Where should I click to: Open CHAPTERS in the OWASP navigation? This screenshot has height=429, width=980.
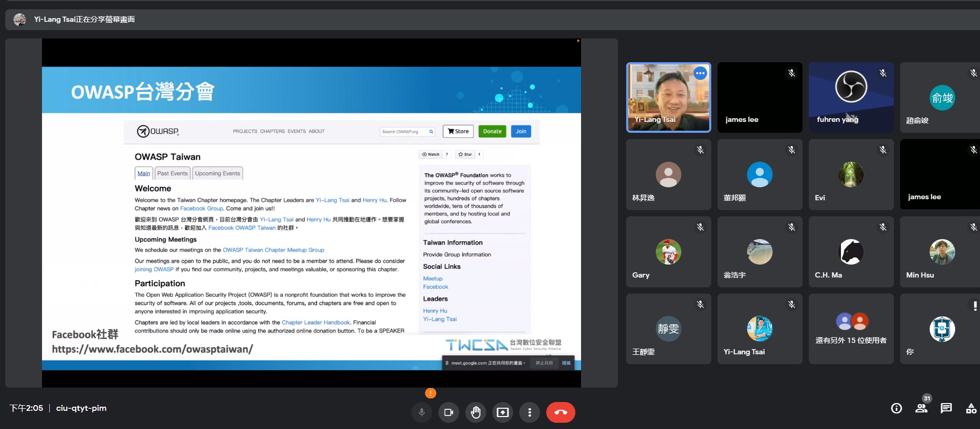272,131
